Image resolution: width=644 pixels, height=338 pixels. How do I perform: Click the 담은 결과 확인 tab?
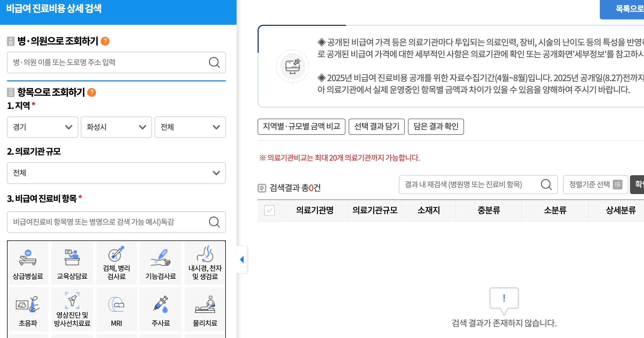[436, 127]
